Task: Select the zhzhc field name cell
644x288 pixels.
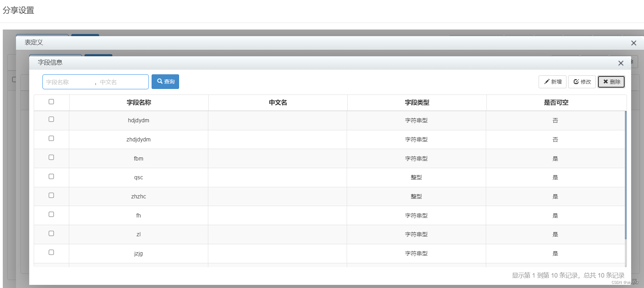Action: (138, 197)
